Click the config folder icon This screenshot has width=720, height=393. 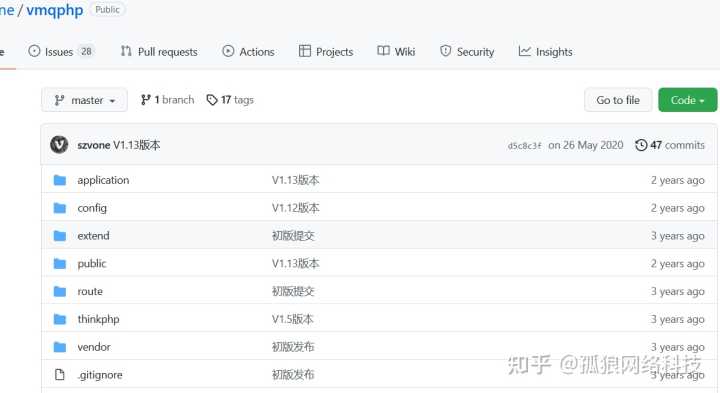60,208
